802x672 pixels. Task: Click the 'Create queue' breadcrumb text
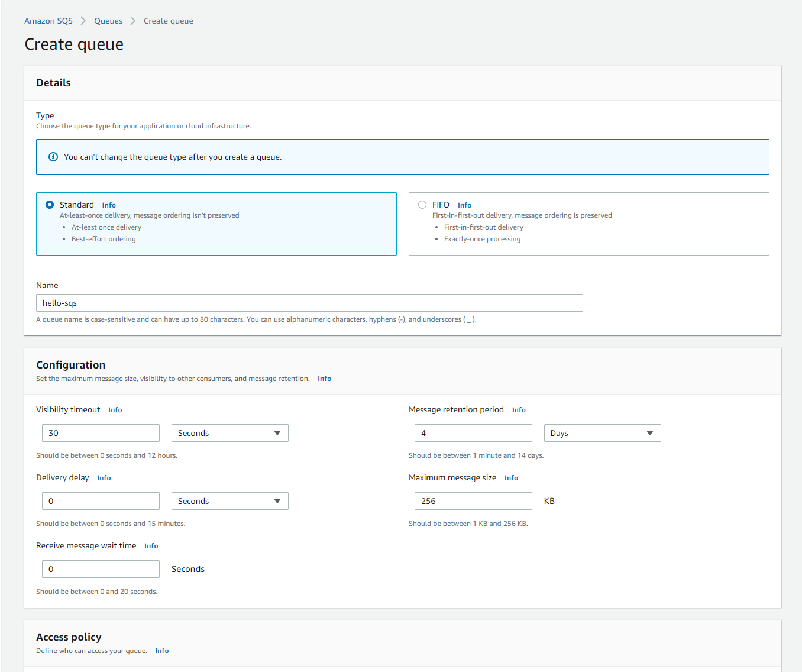[169, 21]
